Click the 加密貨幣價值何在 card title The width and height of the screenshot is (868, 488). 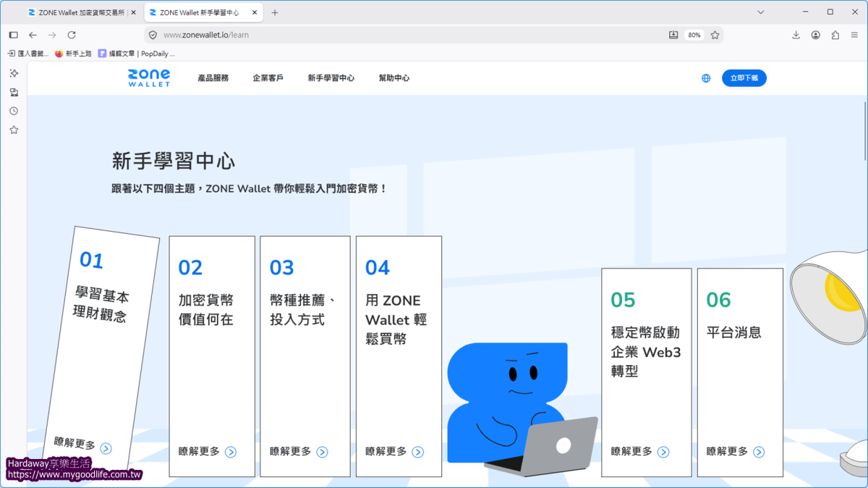click(206, 310)
